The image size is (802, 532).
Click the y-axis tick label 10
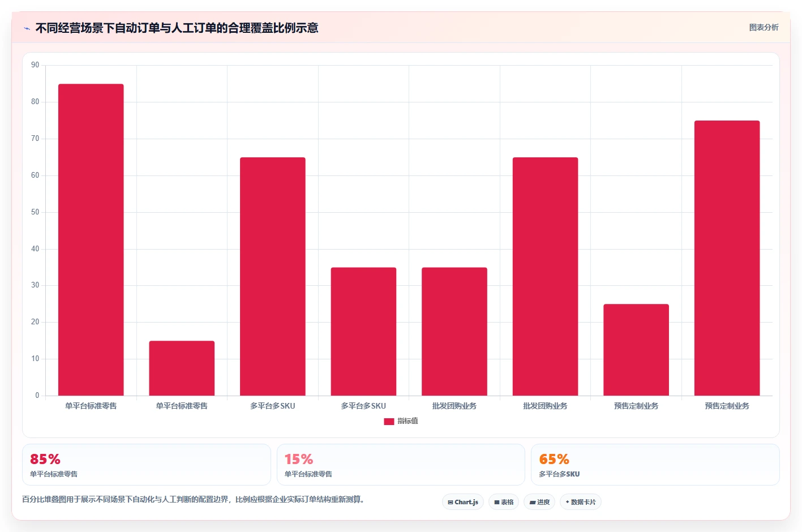click(35, 359)
